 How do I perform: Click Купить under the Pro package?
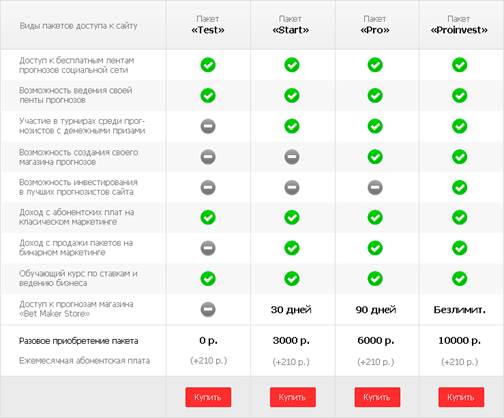(377, 397)
